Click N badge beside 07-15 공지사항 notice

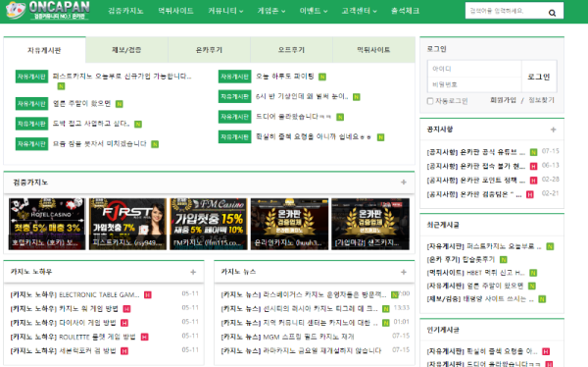[x=533, y=152]
